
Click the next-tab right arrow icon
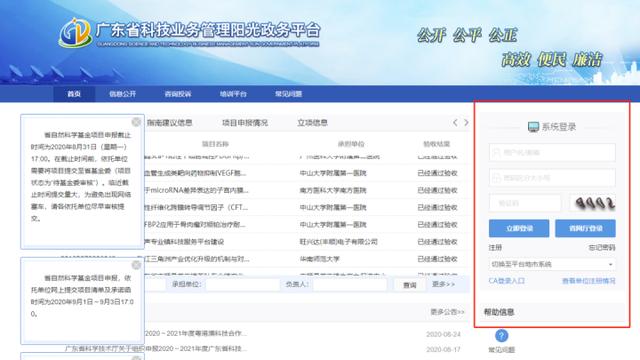tap(467, 122)
